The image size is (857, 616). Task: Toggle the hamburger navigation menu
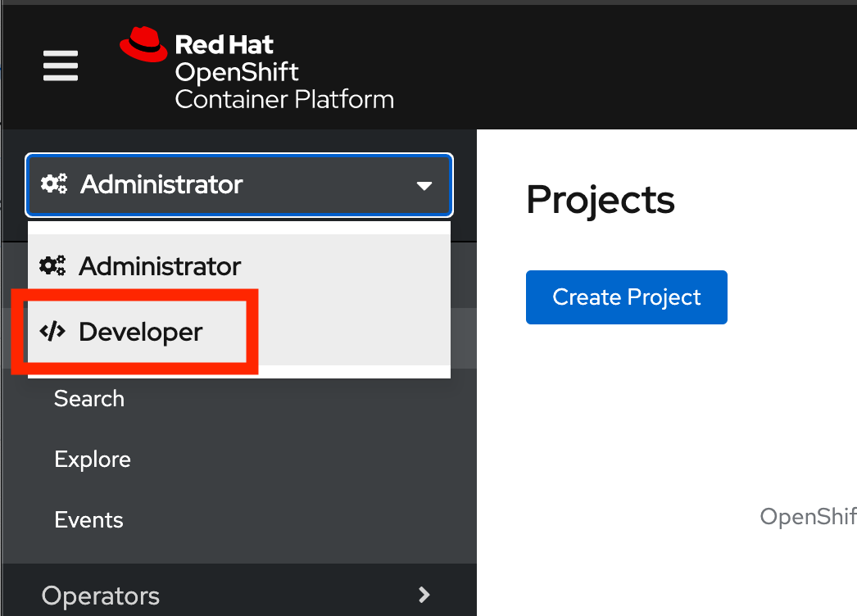[x=61, y=66]
